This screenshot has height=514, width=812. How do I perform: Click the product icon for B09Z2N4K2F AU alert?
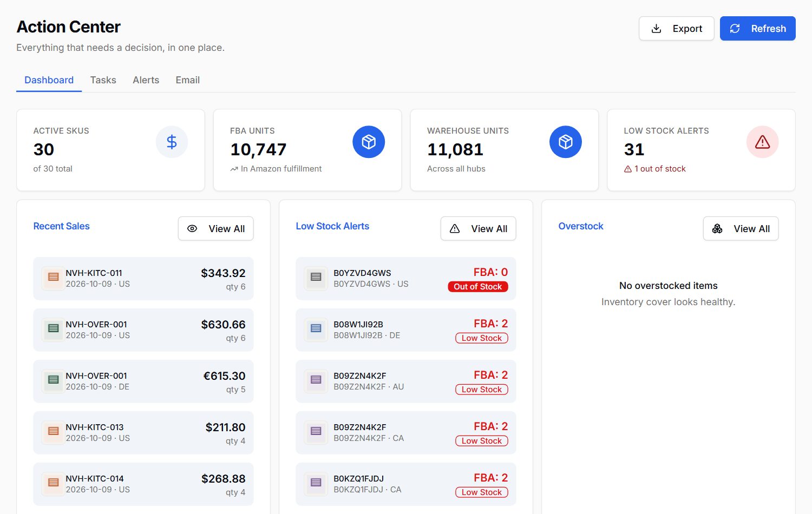point(316,381)
